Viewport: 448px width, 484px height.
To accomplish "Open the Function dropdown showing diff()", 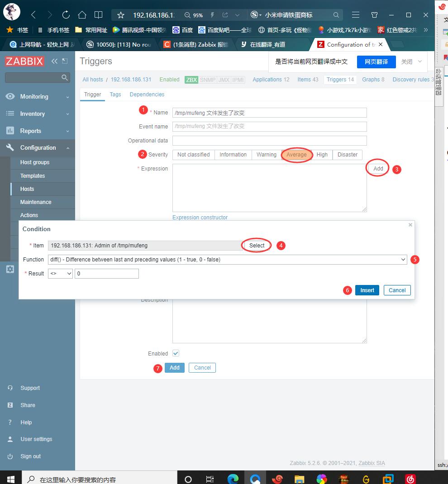I will pos(228,260).
